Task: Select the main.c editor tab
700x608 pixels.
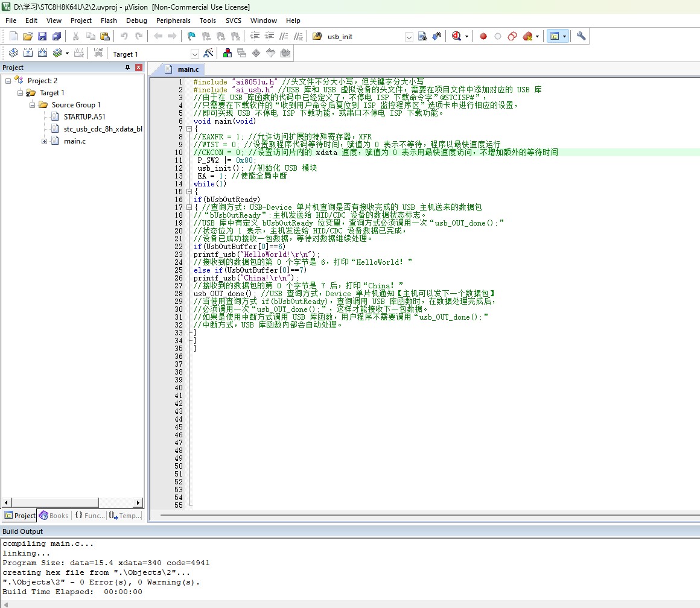Action: coord(182,69)
